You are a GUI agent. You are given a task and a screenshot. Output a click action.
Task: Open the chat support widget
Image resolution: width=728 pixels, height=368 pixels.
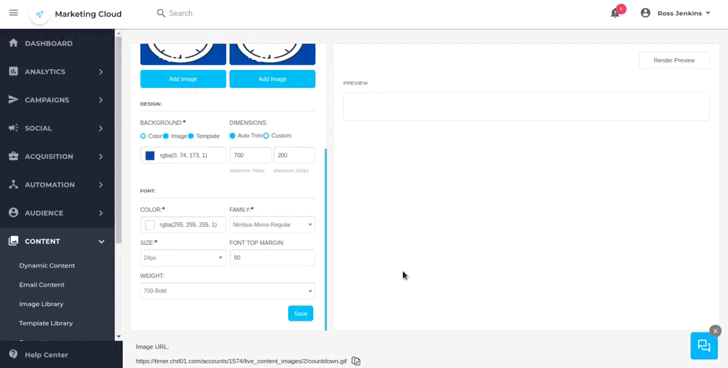[704, 346]
